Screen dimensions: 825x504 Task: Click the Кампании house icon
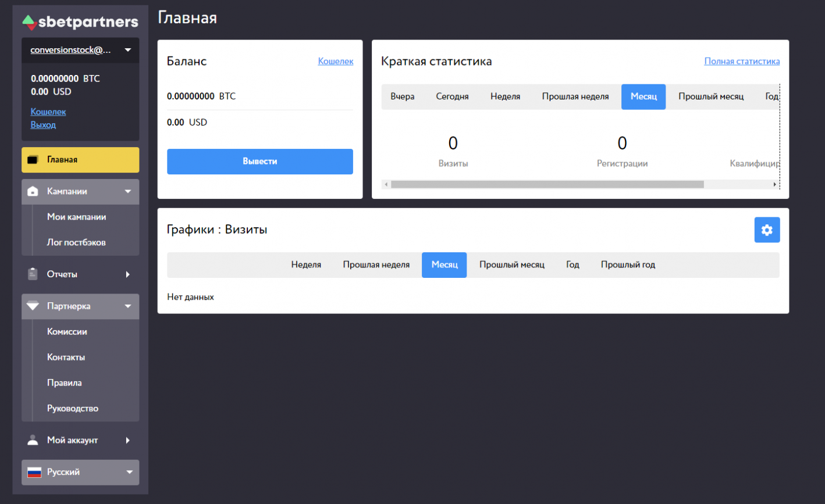[x=33, y=191]
